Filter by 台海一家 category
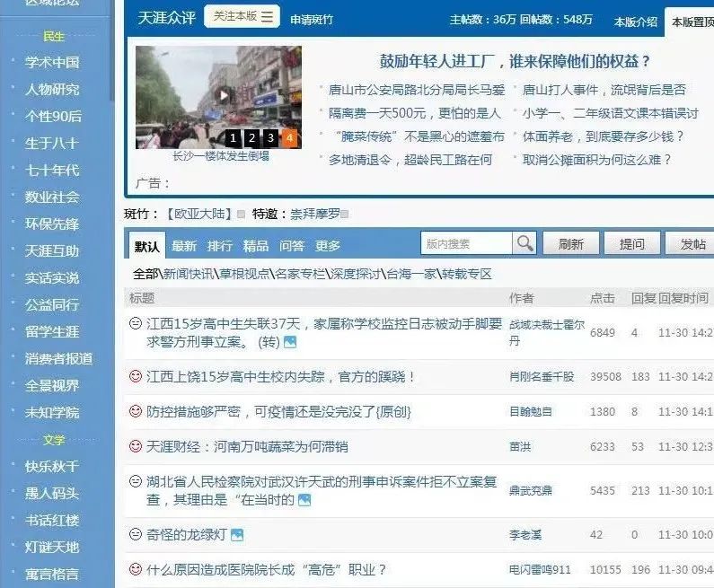Image resolution: width=714 pixels, height=588 pixels. 411,274
